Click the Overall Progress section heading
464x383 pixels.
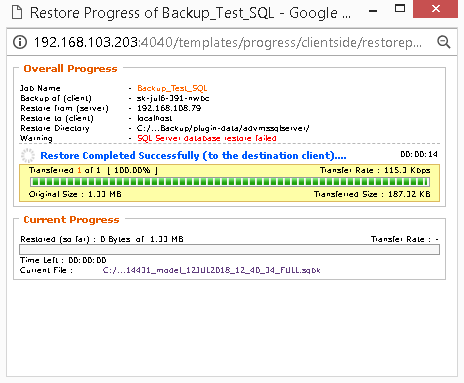coord(70,69)
